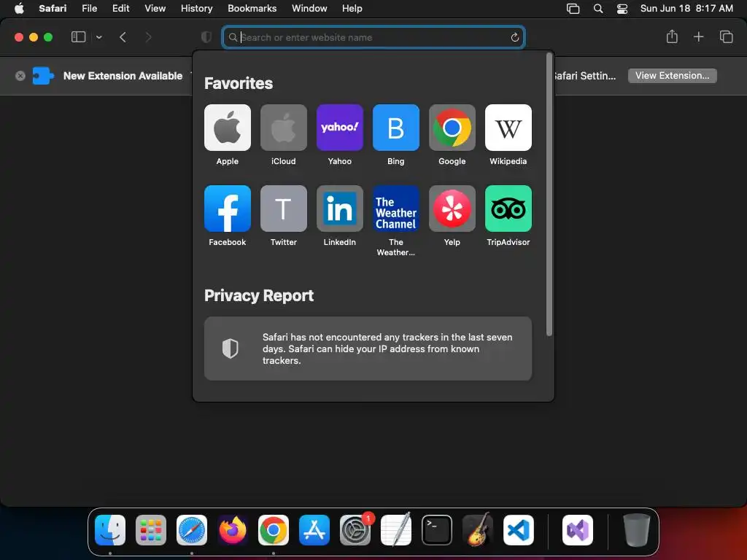Open the Bookmarks menu
The image size is (747, 560).
click(252, 9)
